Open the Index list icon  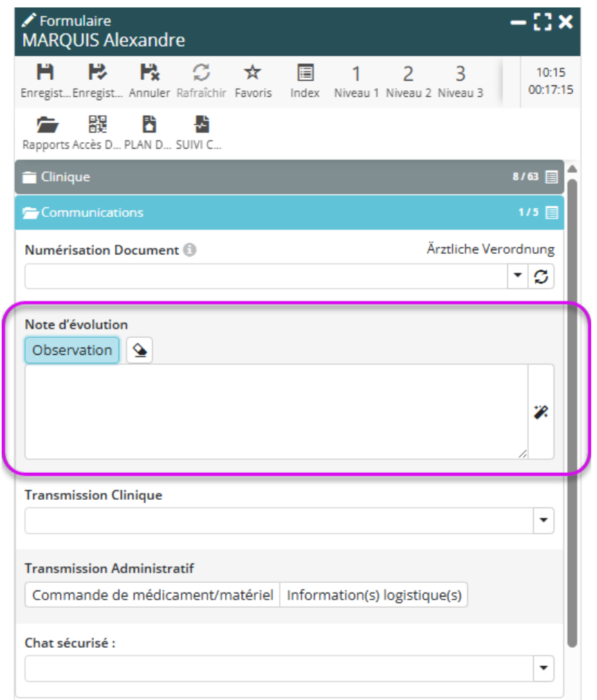point(304,73)
